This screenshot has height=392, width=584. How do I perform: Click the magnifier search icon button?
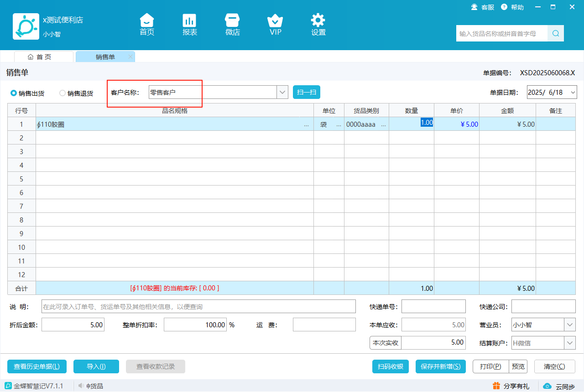[556, 33]
